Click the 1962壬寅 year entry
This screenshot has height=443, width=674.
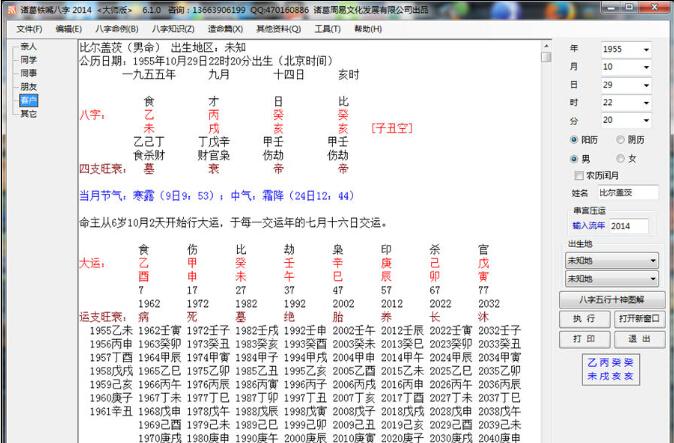point(160,330)
